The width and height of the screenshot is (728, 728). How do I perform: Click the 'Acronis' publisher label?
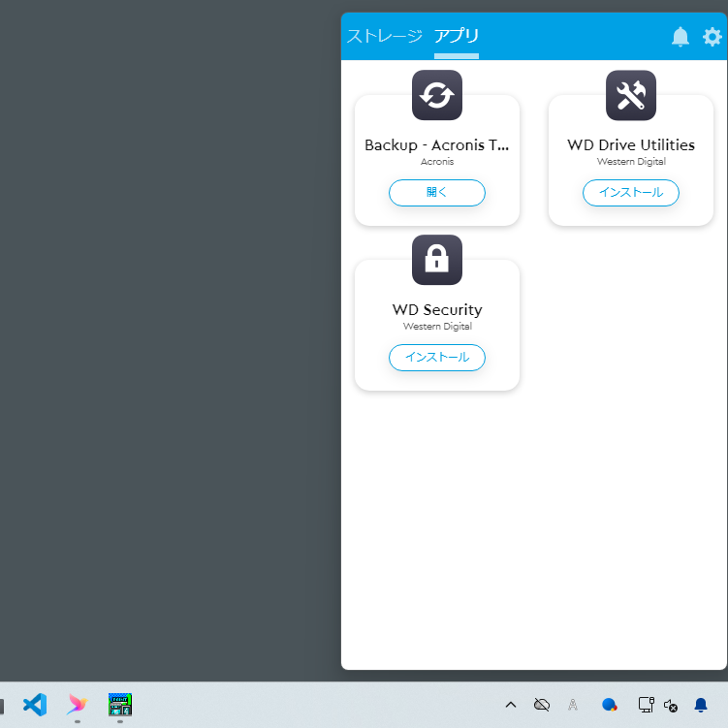pos(437,162)
